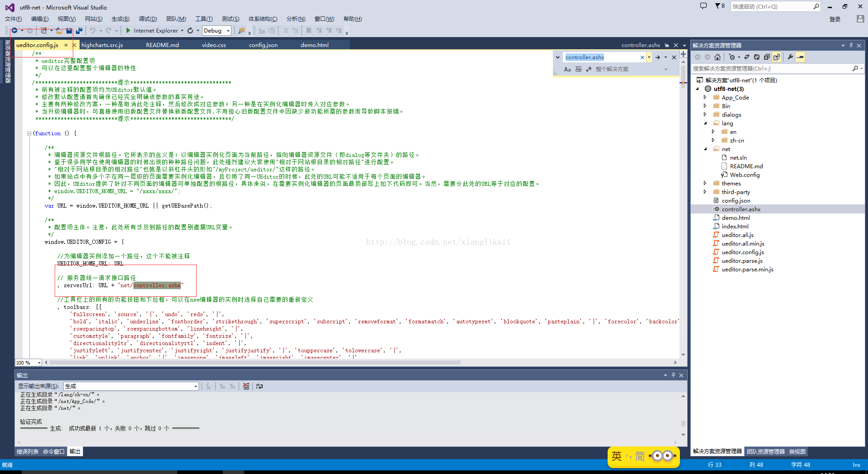Expand the third-party folder
868x474 pixels.
pos(705,192)
